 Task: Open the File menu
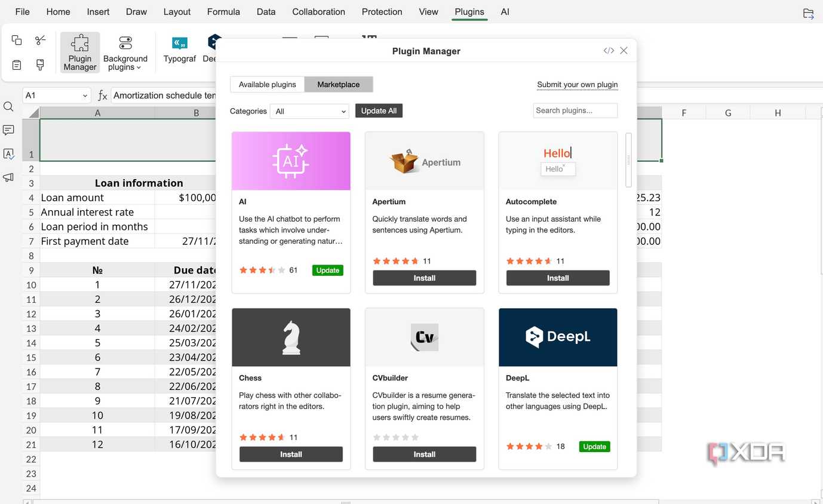click(22, 12)
